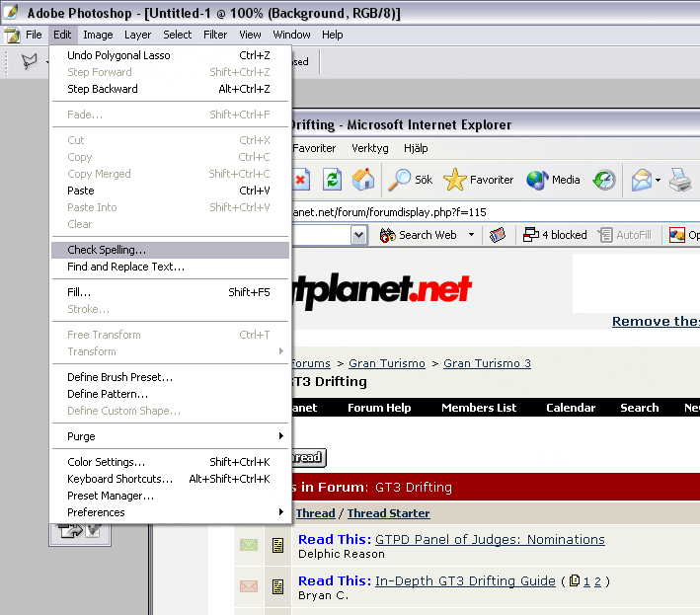Choose Paste from Edit menu
Image resolution: width=700 pixels, height=615 pixels.
coord(170,191)
